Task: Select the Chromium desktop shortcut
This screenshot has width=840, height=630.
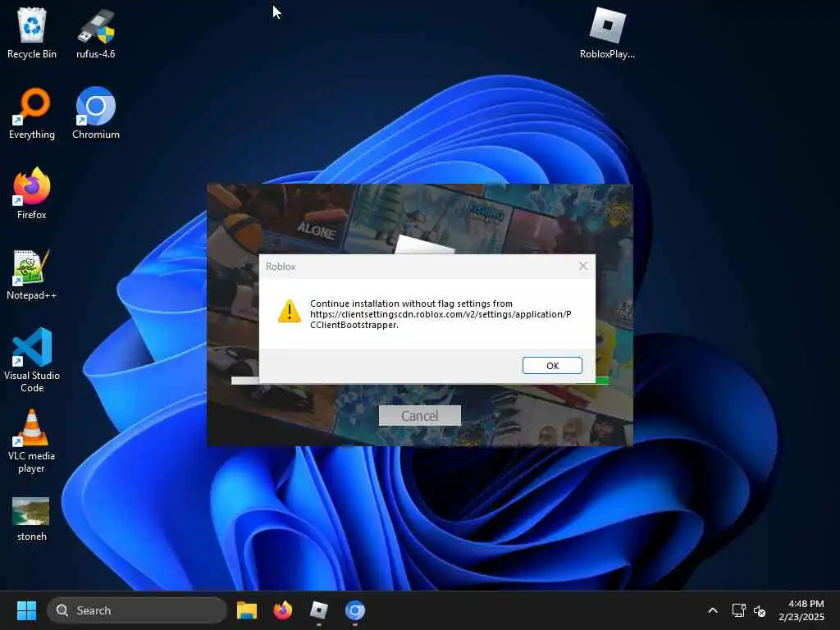Action: (96, 113)
